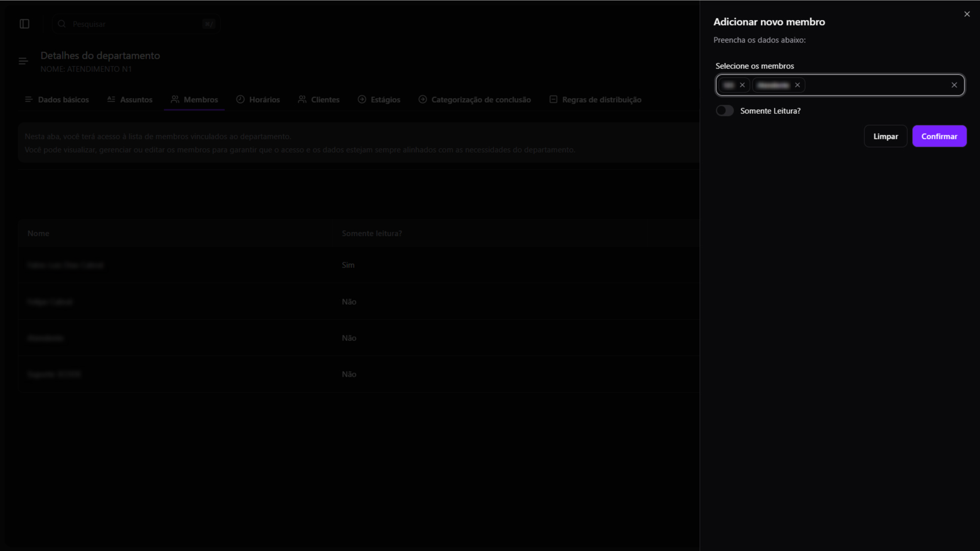The height and width of the screenshot is (551, 980).
Task: Open the Selecione os membros dropdown field
Action: coord(875,85)
